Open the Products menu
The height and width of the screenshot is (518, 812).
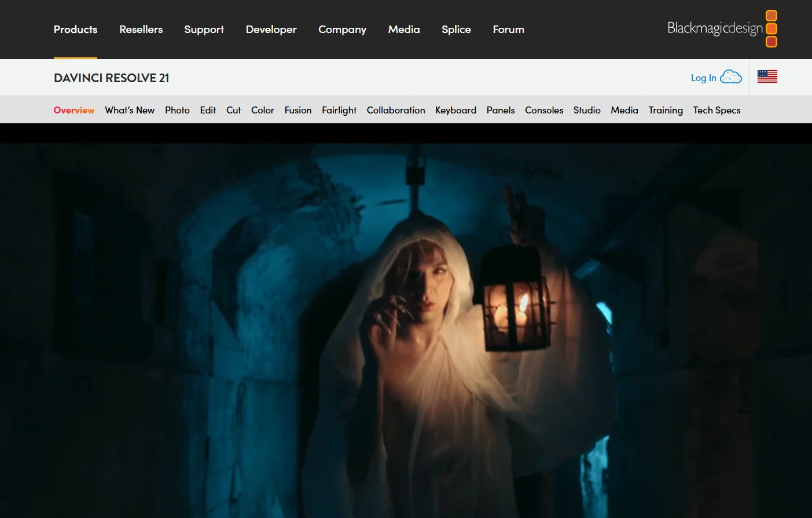tap(75, 30)
